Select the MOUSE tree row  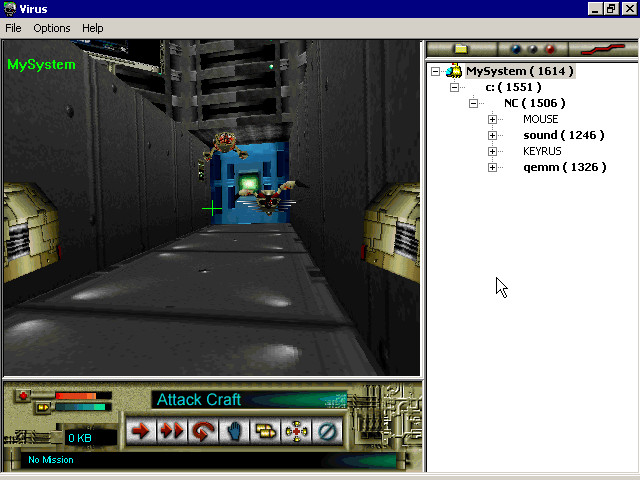click(541, 119)
